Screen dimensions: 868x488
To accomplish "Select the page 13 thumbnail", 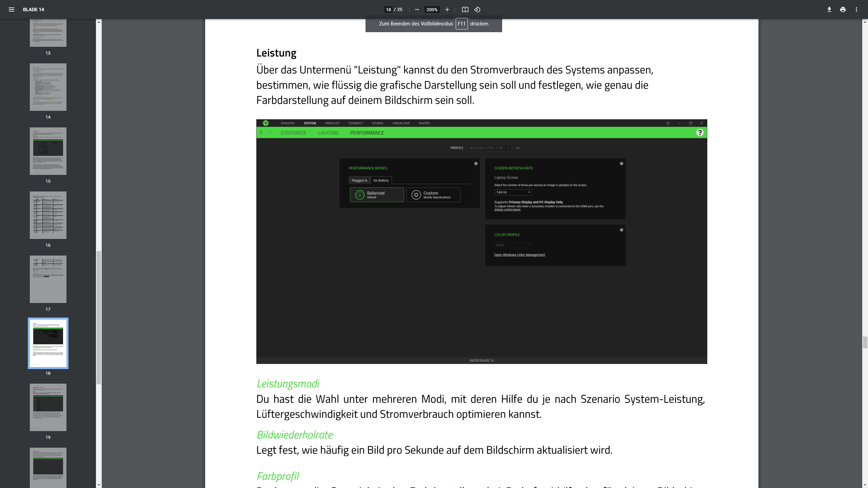I will (x=48, y=33).
